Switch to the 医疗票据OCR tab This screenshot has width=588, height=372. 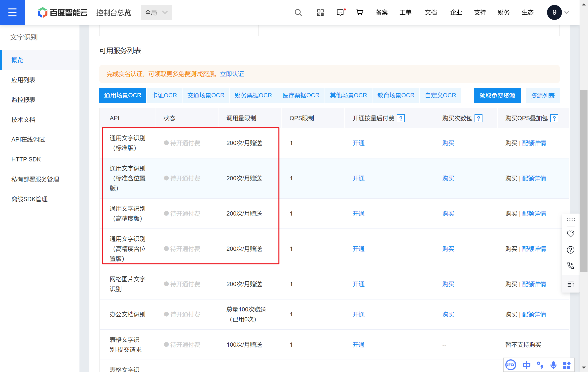pyautogui.click(x=301, y=95)
